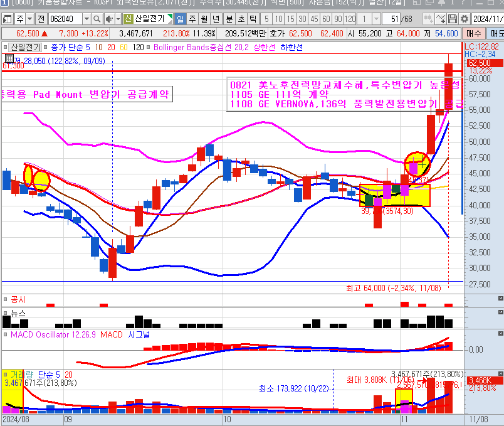Select the 15 interval button
504x426 pixels.
tap(291, 19)
